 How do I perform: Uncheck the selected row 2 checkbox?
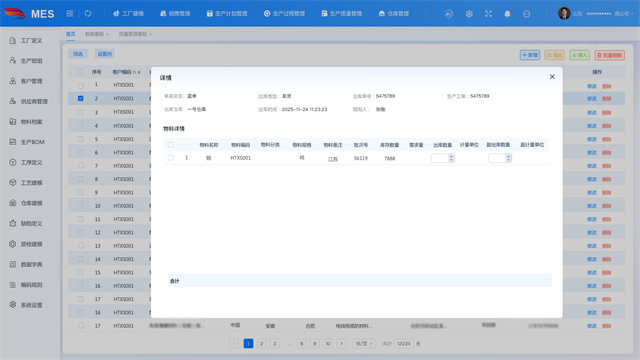[80, 98]
